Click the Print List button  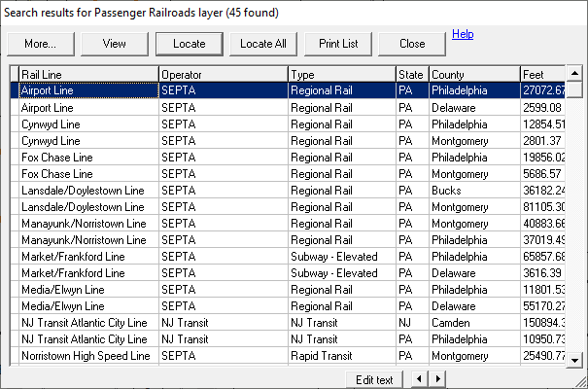(338, 44)
